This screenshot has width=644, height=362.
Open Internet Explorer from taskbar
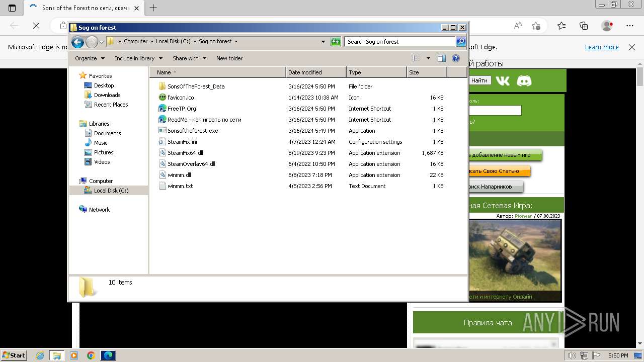(x=40, y=355)
